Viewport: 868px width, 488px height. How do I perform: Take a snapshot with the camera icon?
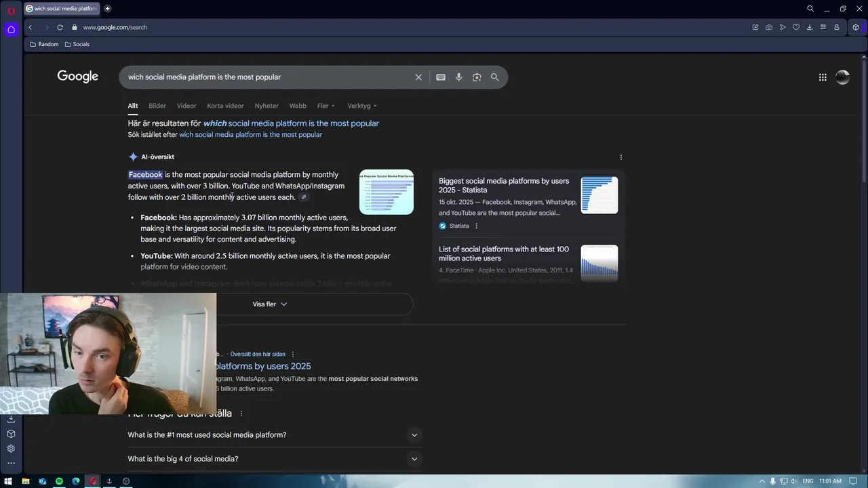pos(769,27)
